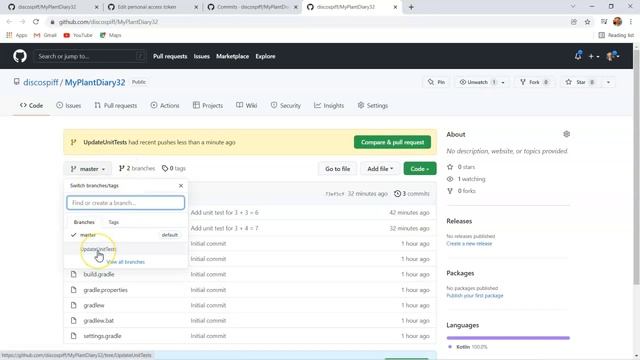Open the repository Pull requests tab
640x360 pixels.
pyautogui.click(x=116, y=105)
